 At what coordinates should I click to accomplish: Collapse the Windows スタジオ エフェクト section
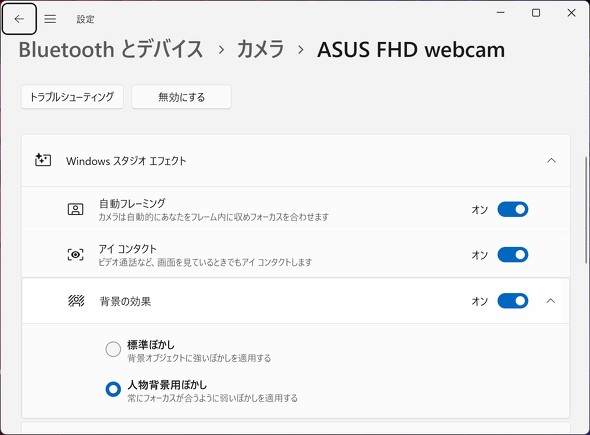551,161
